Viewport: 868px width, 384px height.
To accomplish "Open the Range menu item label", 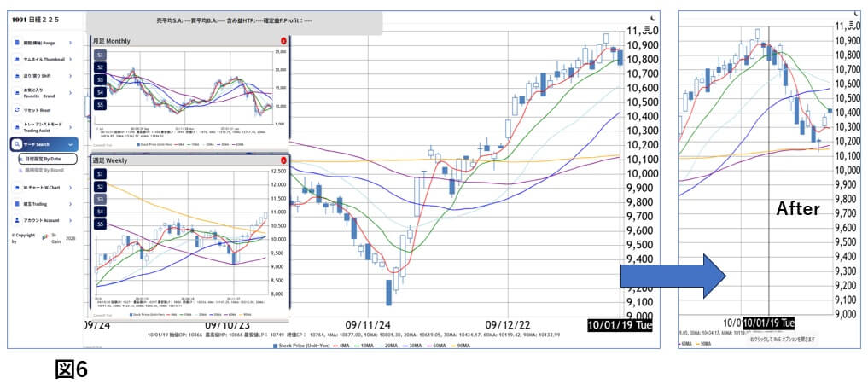I will click(38, 43).
